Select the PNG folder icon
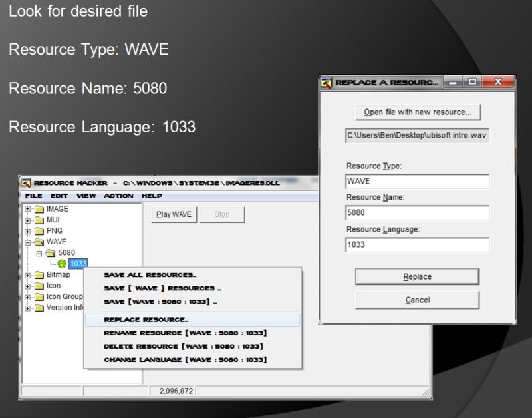This screenshot has width=532, height=418. [x=40, y=230]
